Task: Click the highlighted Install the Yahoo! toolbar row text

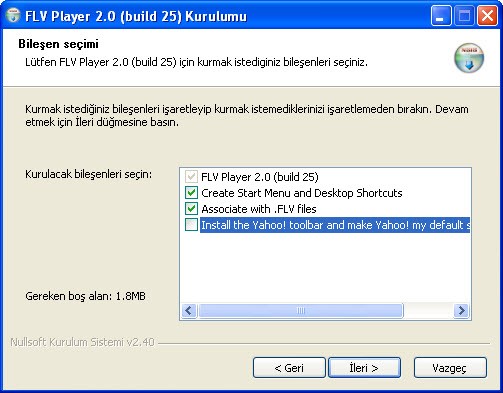Action: click(x=335, y=225)
